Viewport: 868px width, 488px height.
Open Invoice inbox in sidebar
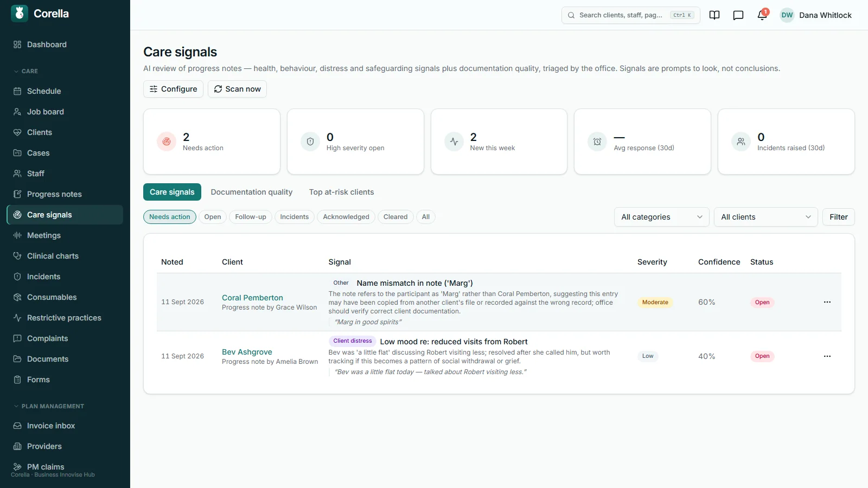65,426
